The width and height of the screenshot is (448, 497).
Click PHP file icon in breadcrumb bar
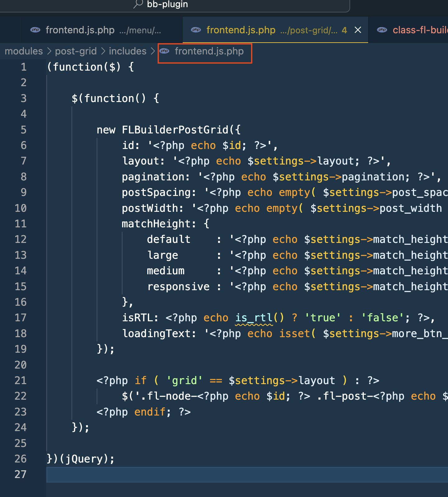(x=165, y=51)
